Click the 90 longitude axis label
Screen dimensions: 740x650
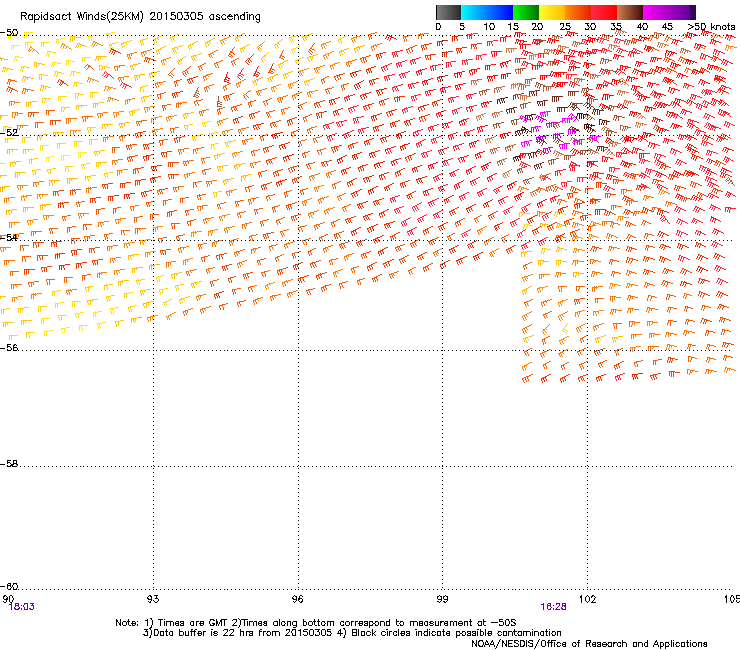[x=8, y=599]
